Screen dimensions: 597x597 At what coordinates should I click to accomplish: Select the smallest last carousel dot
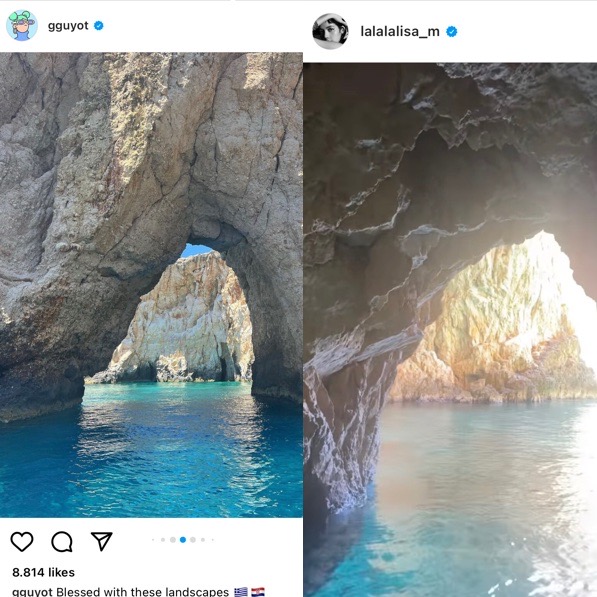[212, 540]
